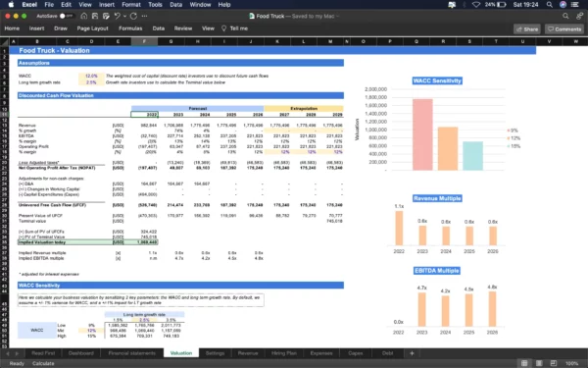Toggle the AutoSave switch

pos(66,16)
